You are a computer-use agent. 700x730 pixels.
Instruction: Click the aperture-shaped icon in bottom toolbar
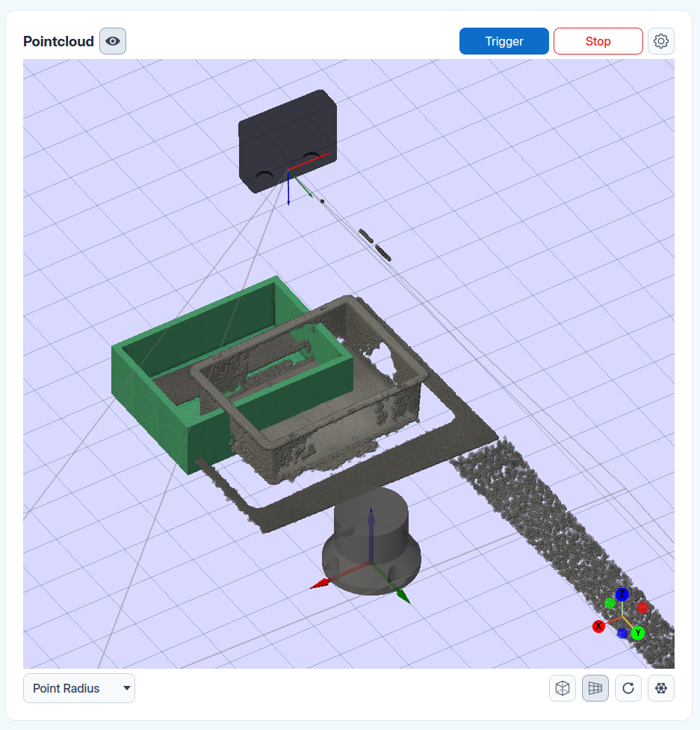coord(661,688)
